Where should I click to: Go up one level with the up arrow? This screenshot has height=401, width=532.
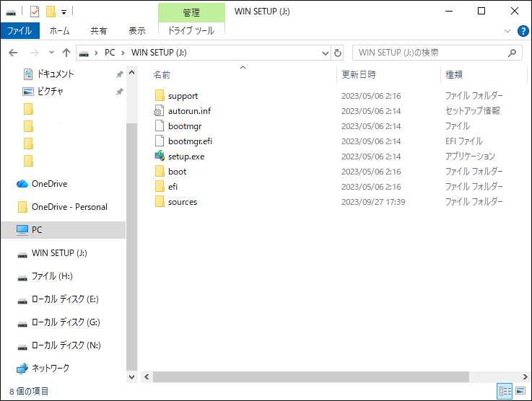[x=66, y=53]
